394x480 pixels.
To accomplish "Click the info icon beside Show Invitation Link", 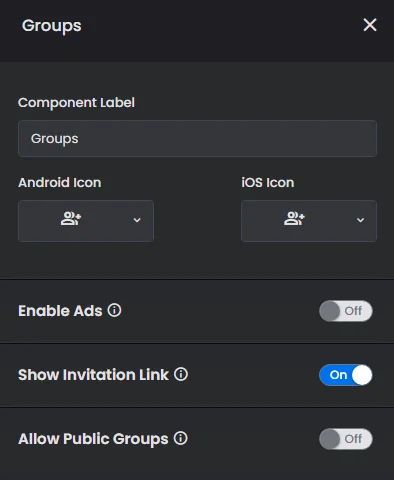I will [181, 374].
